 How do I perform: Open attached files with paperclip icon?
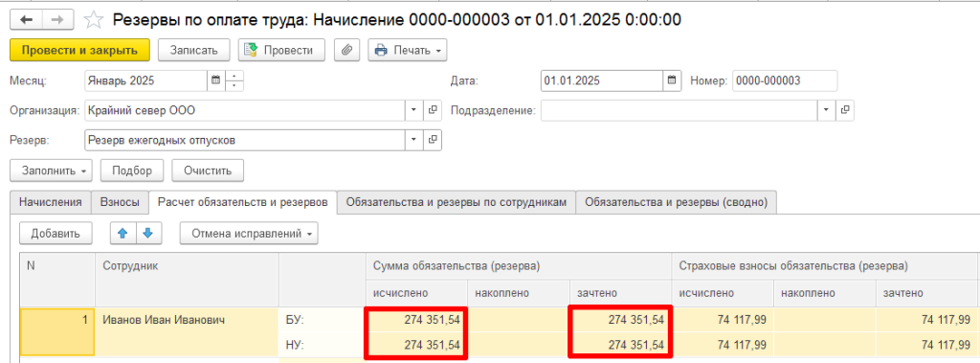[346, 51]
